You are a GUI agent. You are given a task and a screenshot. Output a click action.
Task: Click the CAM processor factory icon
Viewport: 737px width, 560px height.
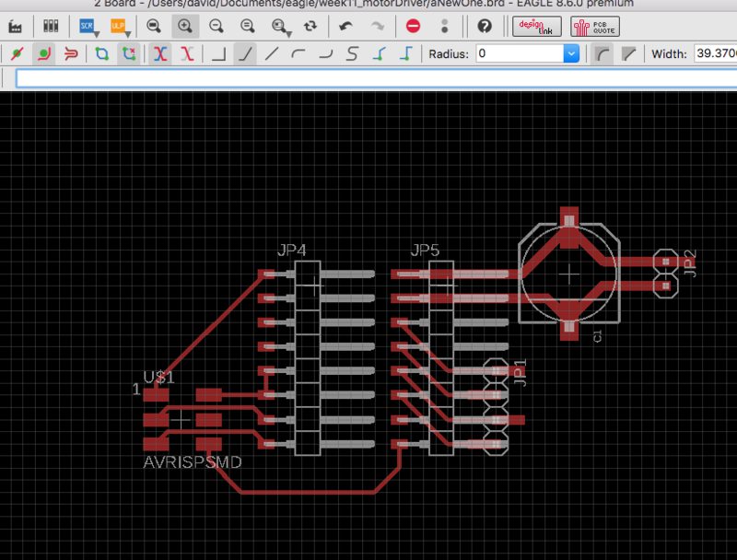pyautogui.click(x=17, y=26)
